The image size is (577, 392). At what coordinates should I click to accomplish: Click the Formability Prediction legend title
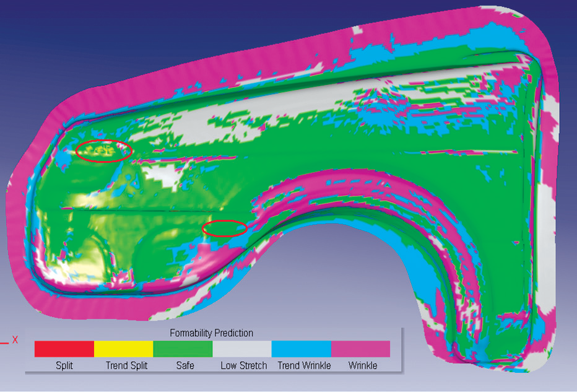point(212,333)
